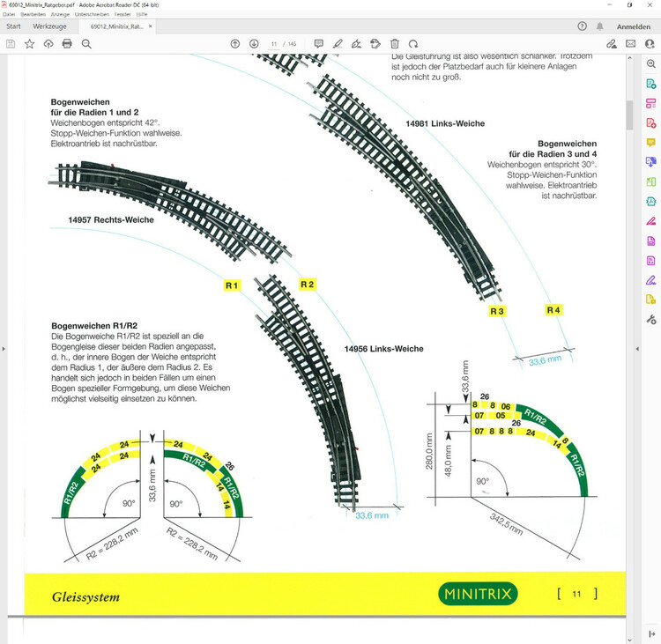661x644 pixels.
Task: Expand the left navigation pane arrow
Action: pos(4,349)
